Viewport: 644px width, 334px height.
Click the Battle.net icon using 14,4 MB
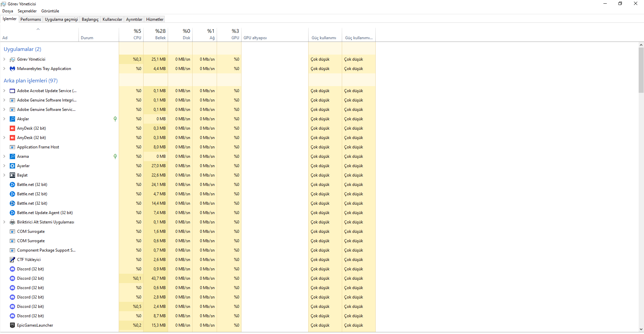(x=12, y=203)
